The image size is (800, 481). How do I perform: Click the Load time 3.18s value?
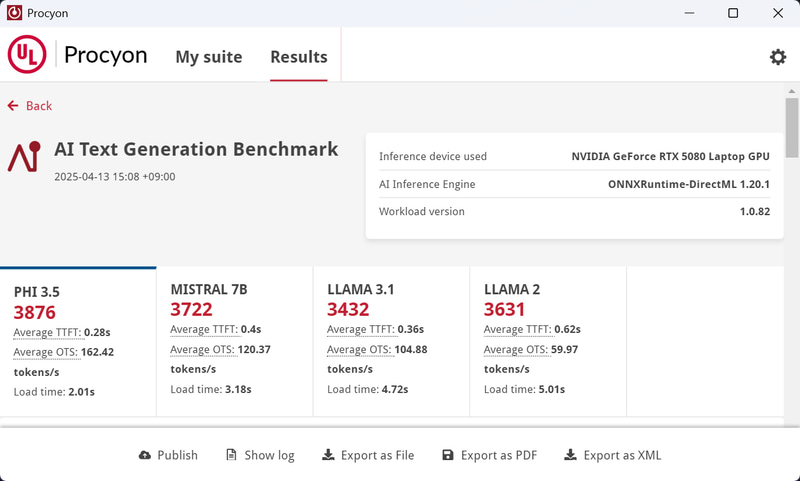pyautogui.click(x=238, y=389)
